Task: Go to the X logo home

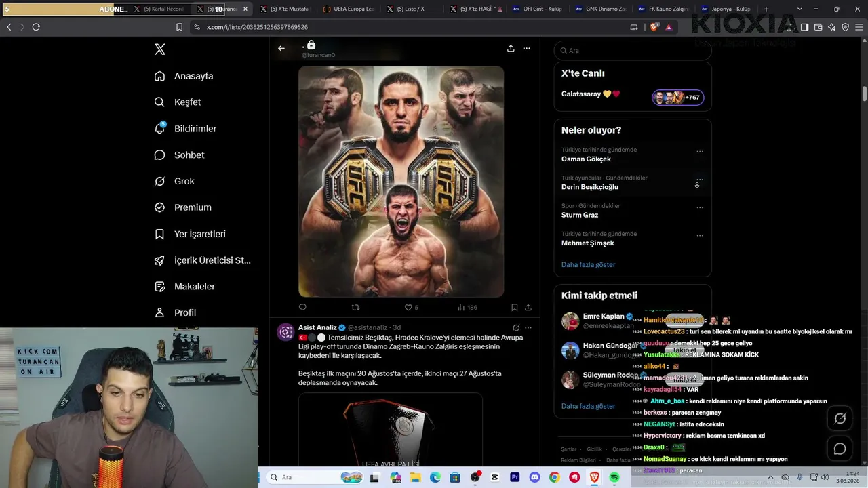Action: point(159,49)
